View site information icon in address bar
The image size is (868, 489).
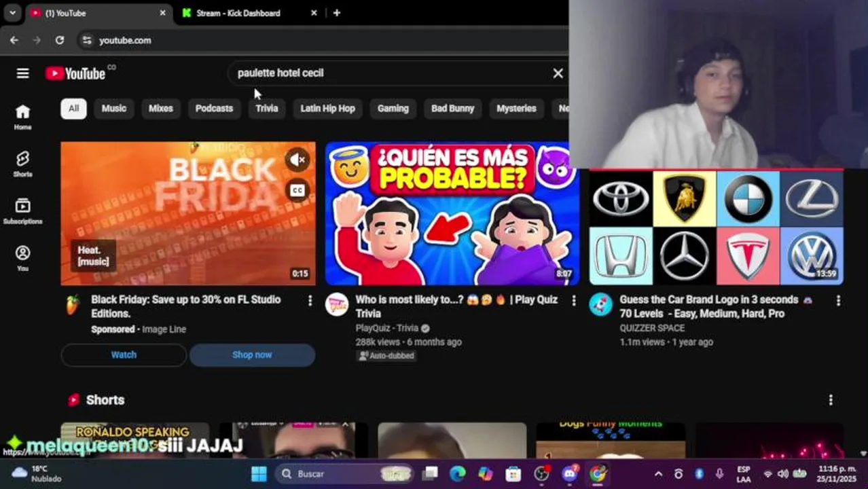86,41
